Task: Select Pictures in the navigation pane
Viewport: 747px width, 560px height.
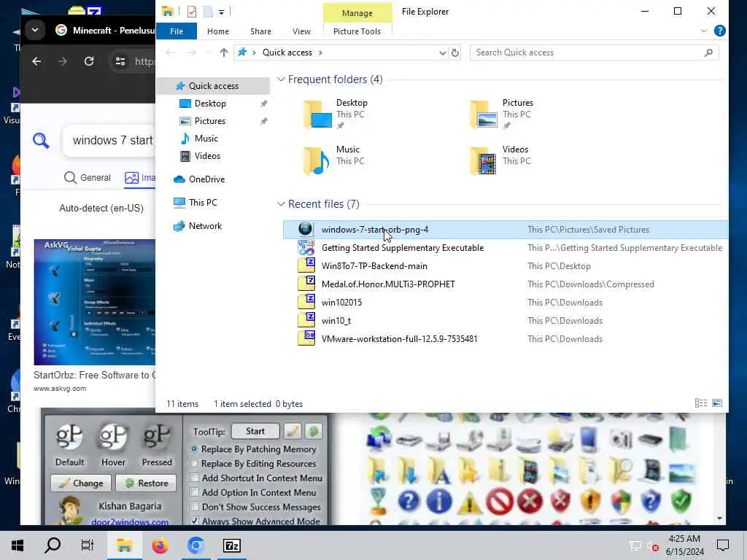Action: [209, 121]
